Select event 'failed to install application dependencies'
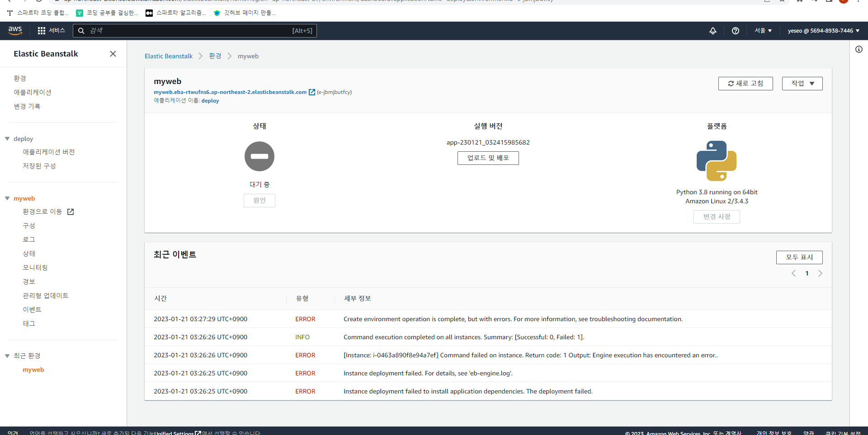The width and height of the screenshot is (868, 435). click(x=468, y=391)
